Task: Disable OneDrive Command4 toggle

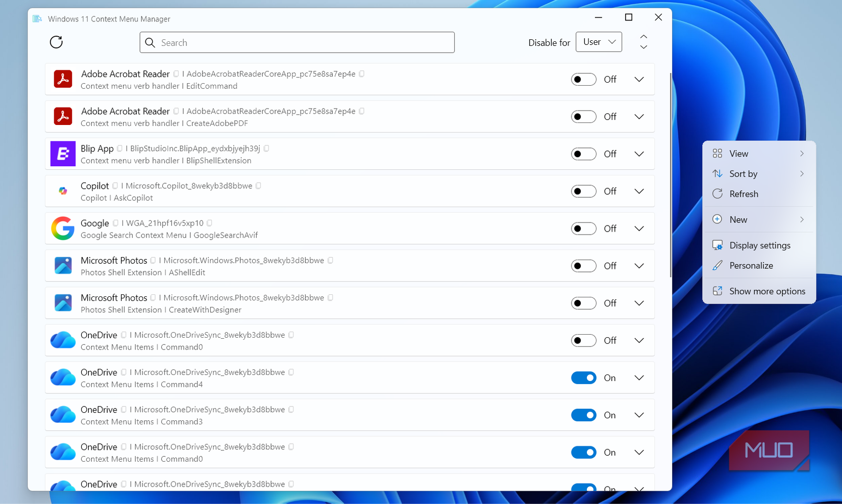Action: (583, 377)
